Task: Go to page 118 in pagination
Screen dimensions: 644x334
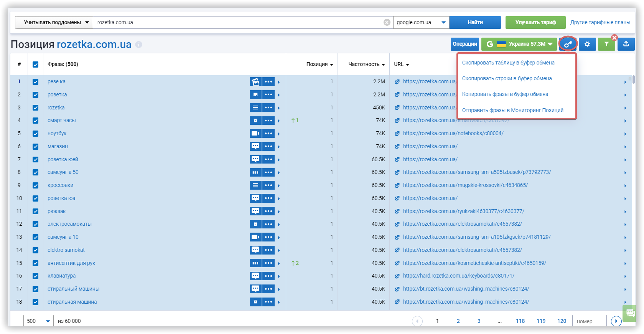Action: coord(520,321)
